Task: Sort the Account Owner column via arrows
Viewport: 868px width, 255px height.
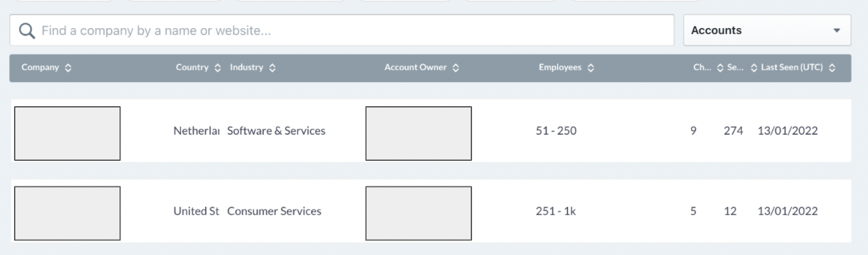Action: coord(456,68)
